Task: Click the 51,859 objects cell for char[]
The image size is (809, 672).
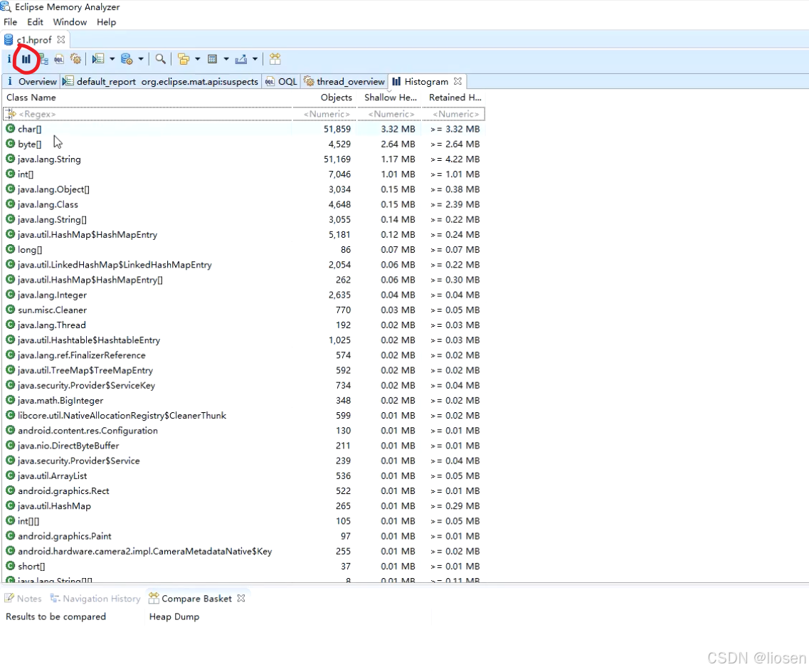Action: pos(337,129)
